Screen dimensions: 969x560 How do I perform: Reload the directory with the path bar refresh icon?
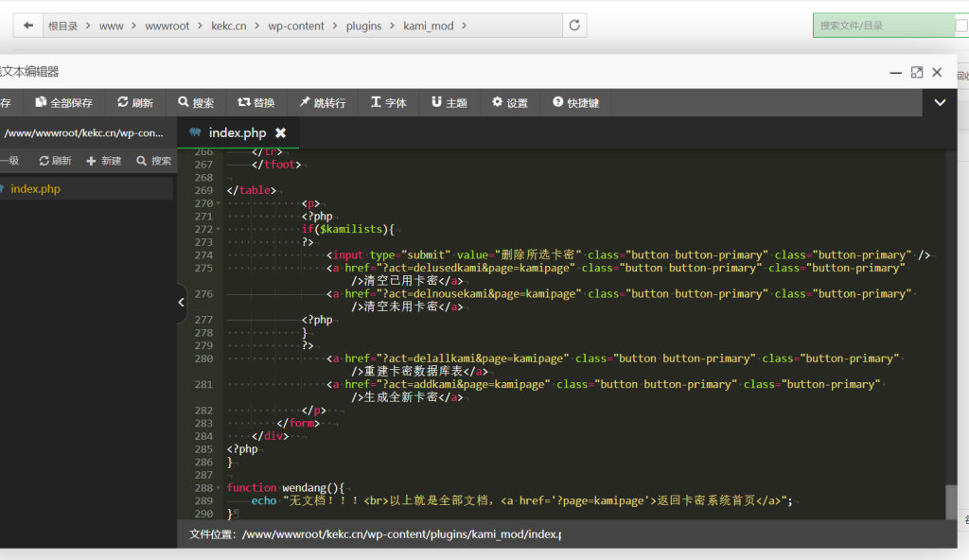(574, 26)
